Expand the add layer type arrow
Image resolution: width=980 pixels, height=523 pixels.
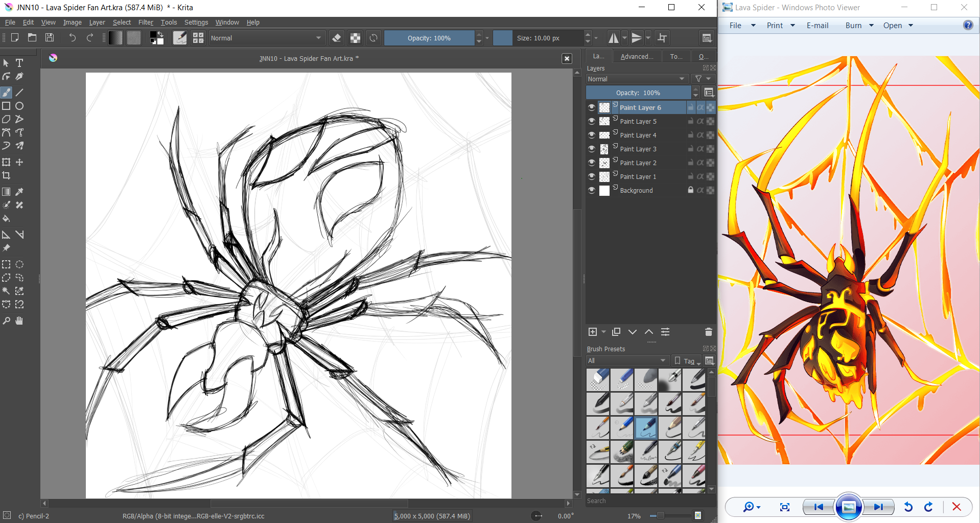pos(603,332)
